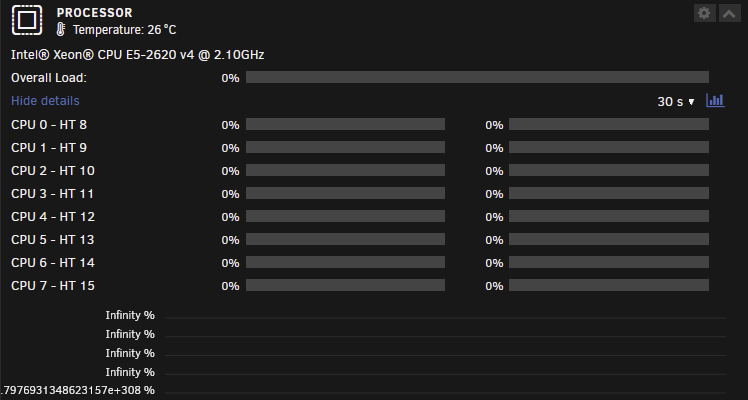Viewport: 748px width, 400px height.
Task: Click the topmost Infinity % graph label
Action: point(130,315)
